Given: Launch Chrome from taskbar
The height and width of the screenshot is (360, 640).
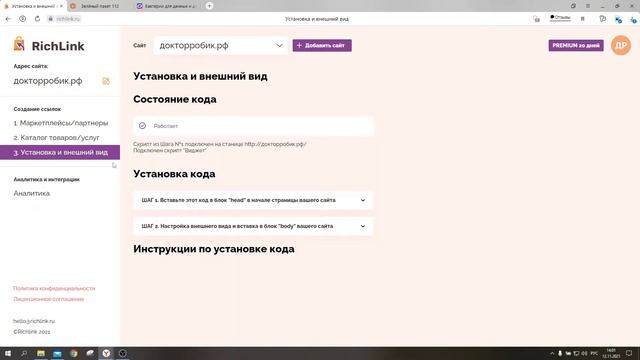Looking at the screenshot, I should tap(73, 353).
